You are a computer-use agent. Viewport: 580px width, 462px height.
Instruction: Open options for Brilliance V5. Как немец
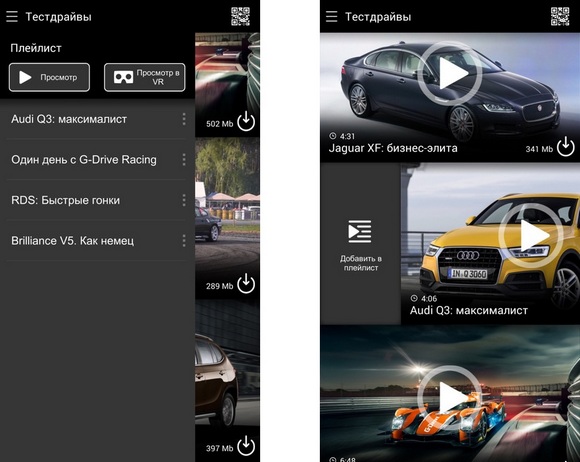(x=184, y=241)
